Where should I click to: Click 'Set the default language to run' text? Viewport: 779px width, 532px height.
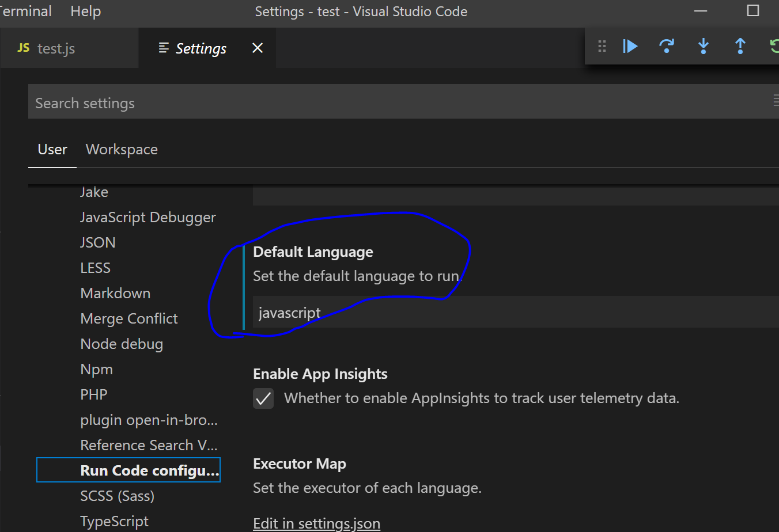(357, 276)
